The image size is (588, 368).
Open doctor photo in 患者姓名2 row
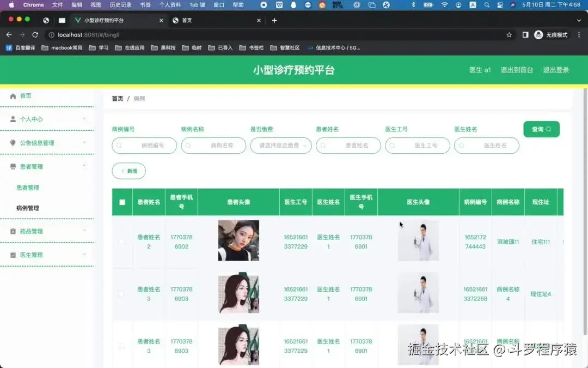click(x=418, y=240)
